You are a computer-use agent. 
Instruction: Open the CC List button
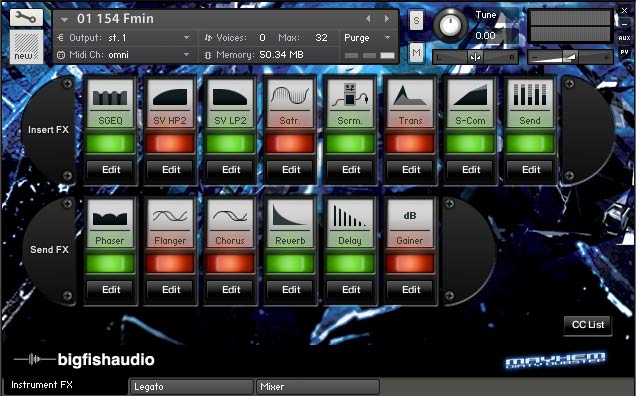click(x=588, y=325)
